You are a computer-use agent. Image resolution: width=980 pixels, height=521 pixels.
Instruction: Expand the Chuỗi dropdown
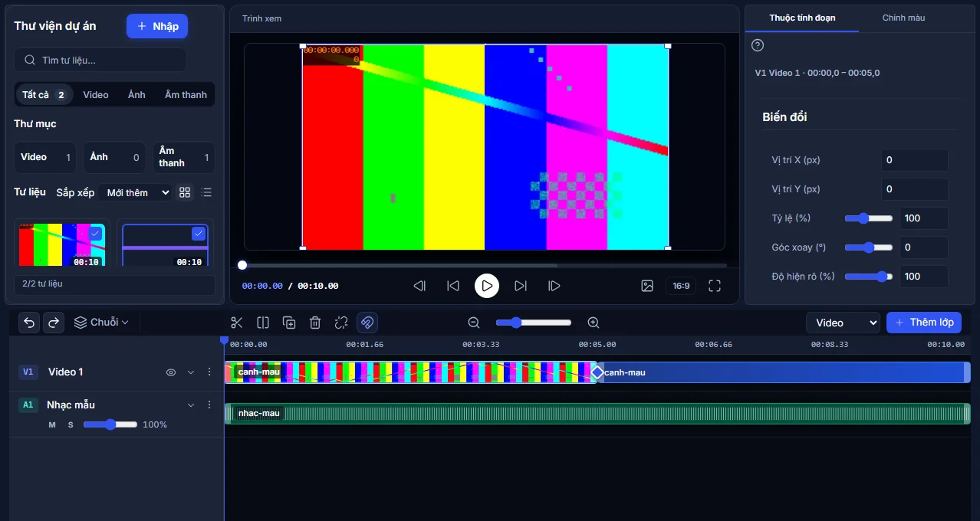coord(102,323)
